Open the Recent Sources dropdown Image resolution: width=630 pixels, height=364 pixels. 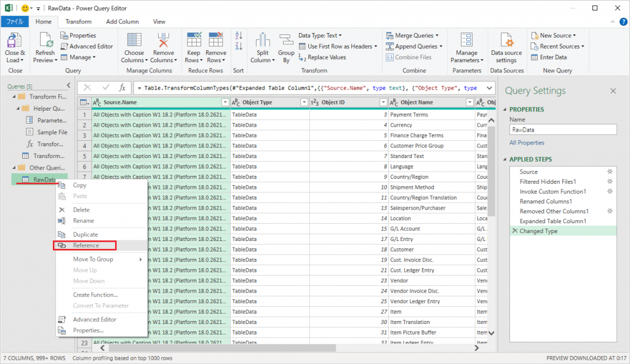coord(557,46)
